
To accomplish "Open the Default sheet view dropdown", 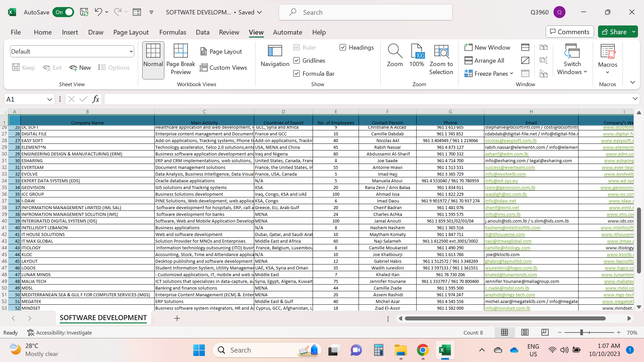I will 131,51.
